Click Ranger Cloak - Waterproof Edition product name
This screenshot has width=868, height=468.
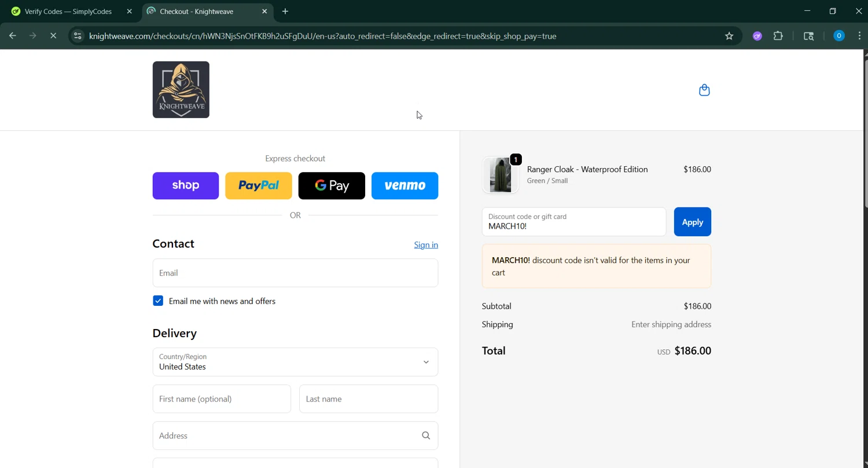tap(587, 169)
